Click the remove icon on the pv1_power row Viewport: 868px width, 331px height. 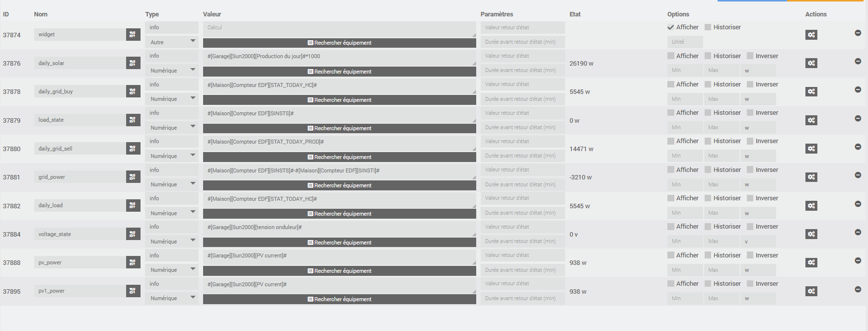click(x=858, y=288)
